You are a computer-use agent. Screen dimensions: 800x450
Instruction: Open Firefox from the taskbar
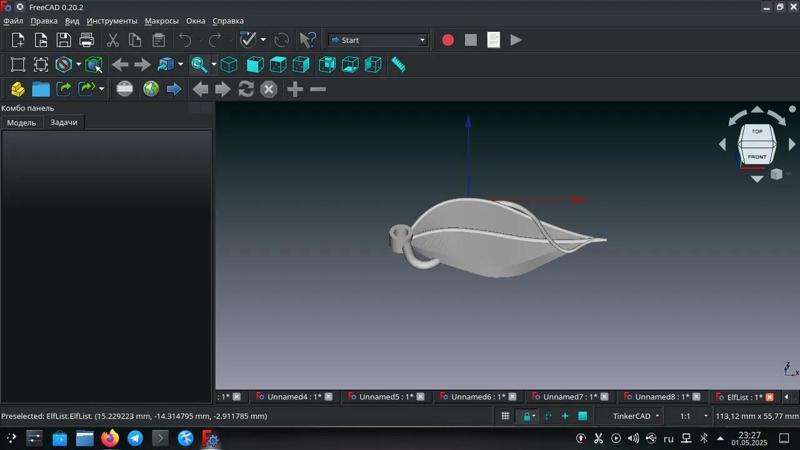tap(110, 438)
